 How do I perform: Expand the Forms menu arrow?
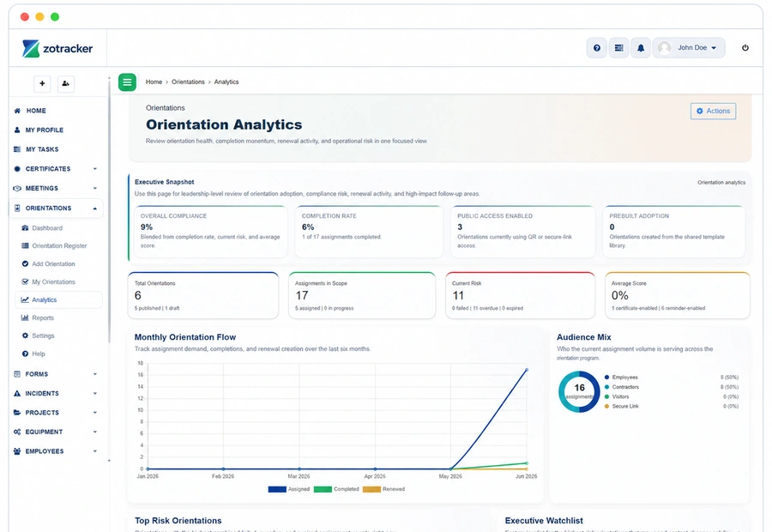click(x=95, y=374)
